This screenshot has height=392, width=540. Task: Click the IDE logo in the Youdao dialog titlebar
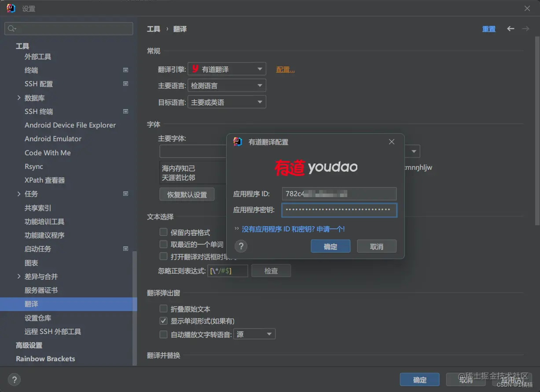[x=237, y=142]
